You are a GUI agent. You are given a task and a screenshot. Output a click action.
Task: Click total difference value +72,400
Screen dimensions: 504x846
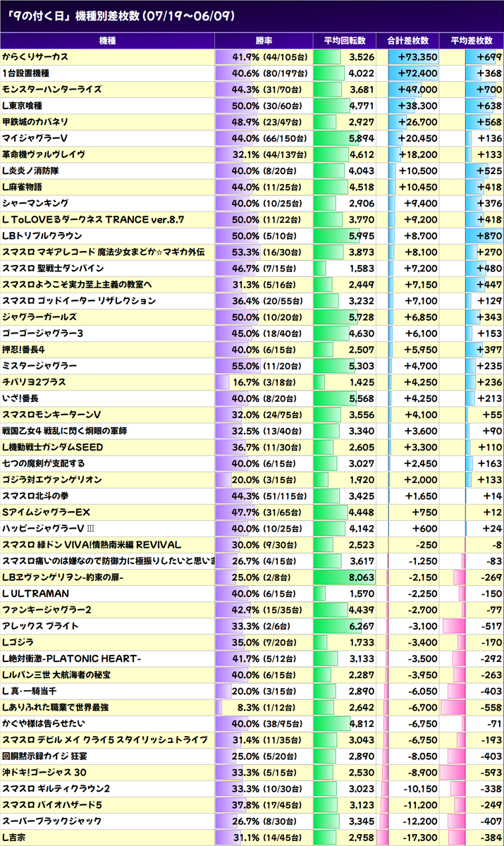(418, 73)
